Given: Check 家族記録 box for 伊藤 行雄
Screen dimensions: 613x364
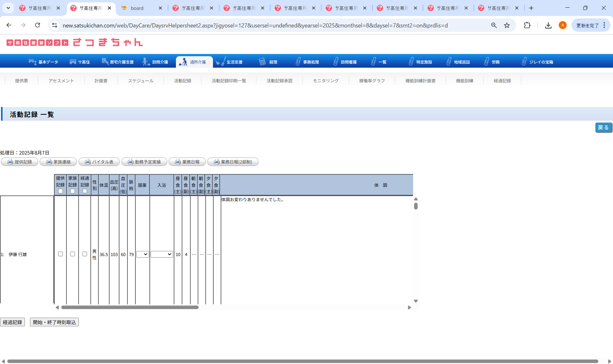Looking at the screenshot, I should point(72,254).
